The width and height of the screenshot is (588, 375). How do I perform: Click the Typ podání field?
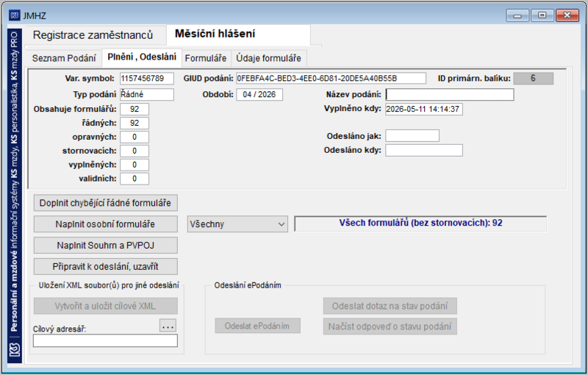146,94
